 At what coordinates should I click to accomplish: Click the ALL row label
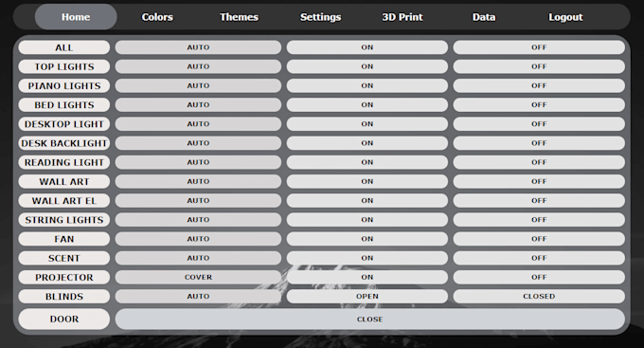click(x=64, y=47)
